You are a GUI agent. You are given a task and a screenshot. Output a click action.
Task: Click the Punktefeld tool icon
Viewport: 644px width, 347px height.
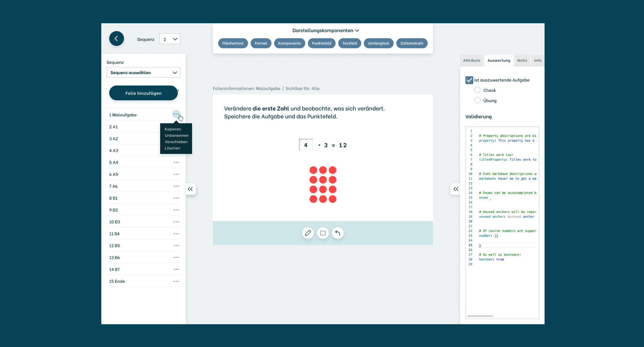tap(321, 43)
